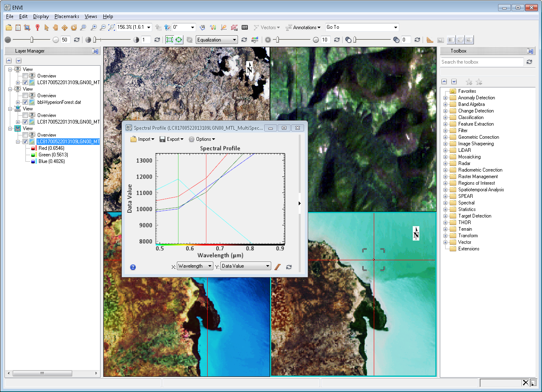The width and height of the screenshot is (542, 392).
Task: Open the Display menu
Action: [41, 16]
